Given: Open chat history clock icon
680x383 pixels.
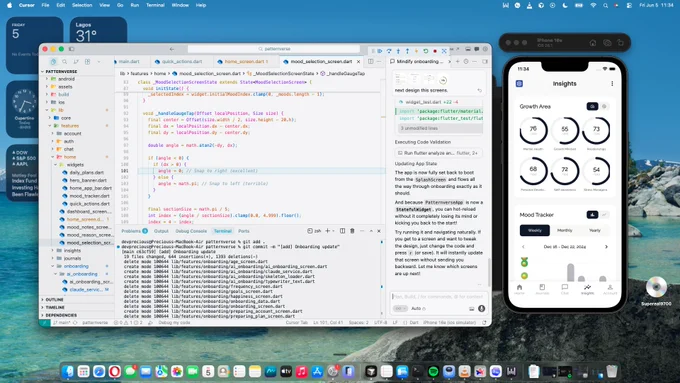Looking at the screenshot, I should (x=466, y=62).
